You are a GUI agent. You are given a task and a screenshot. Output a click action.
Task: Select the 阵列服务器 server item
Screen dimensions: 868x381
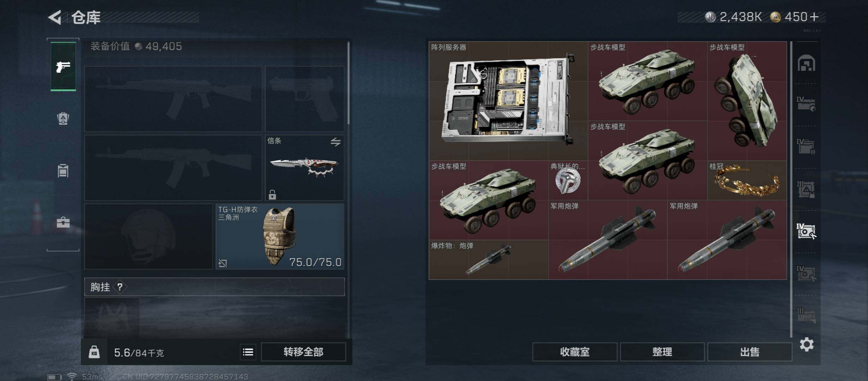[x=508, y=101]
